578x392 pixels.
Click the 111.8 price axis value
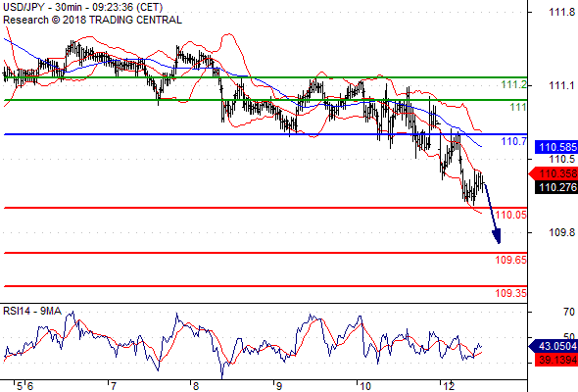[561, 12]
